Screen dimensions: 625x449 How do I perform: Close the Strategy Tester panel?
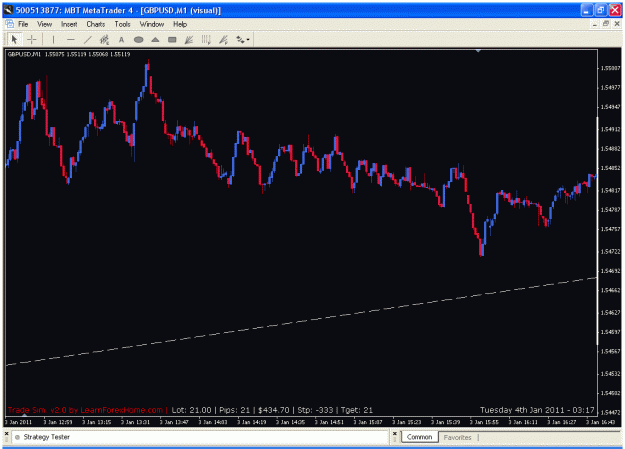6,433
